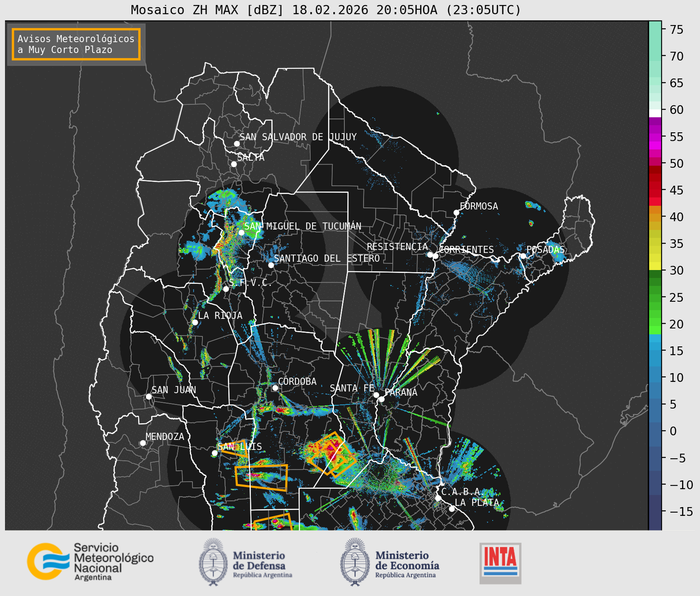The height and width of the screenshot is (596, 700).
Task: Click the Santa Fe city marker dot
Action: tap(376, 395)
